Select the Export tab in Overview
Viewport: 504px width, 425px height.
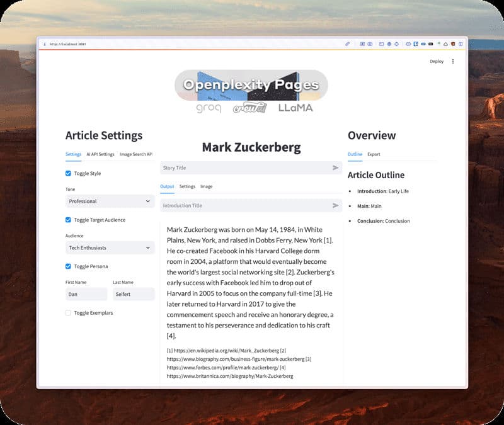click(x=374, y=154)
